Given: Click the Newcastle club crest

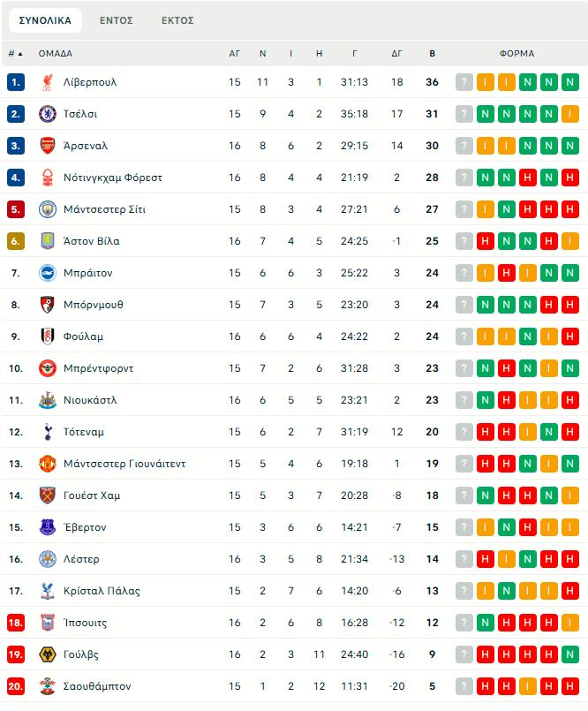Looking at the screenshot, I should coord(48,400).
